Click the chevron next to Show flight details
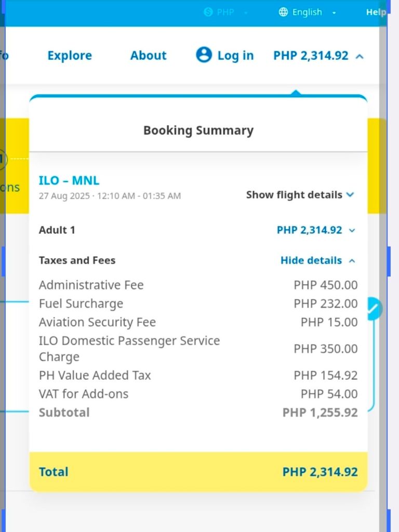The width and height of the screenshot is (399, 532). 350,195
